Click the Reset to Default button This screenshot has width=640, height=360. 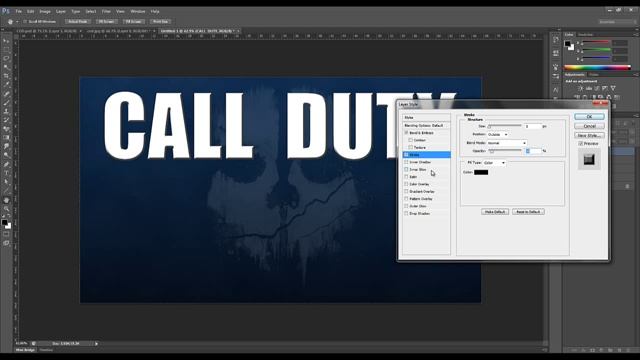(528, 212)
